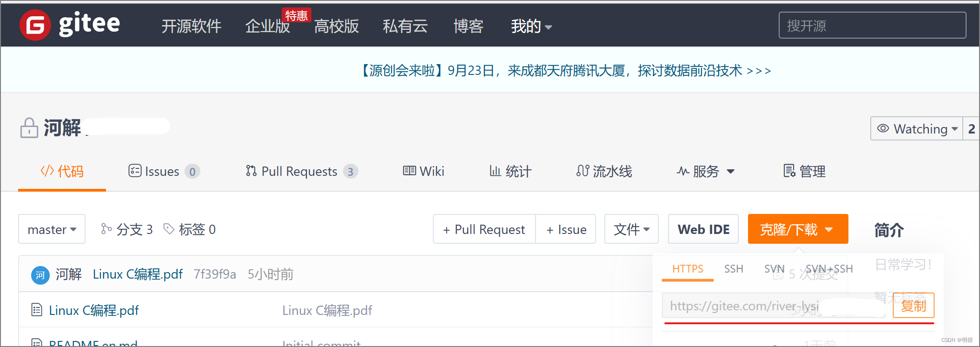
Task: Open the Linux C编程.pdf file
Action: (x=94, y=310)
